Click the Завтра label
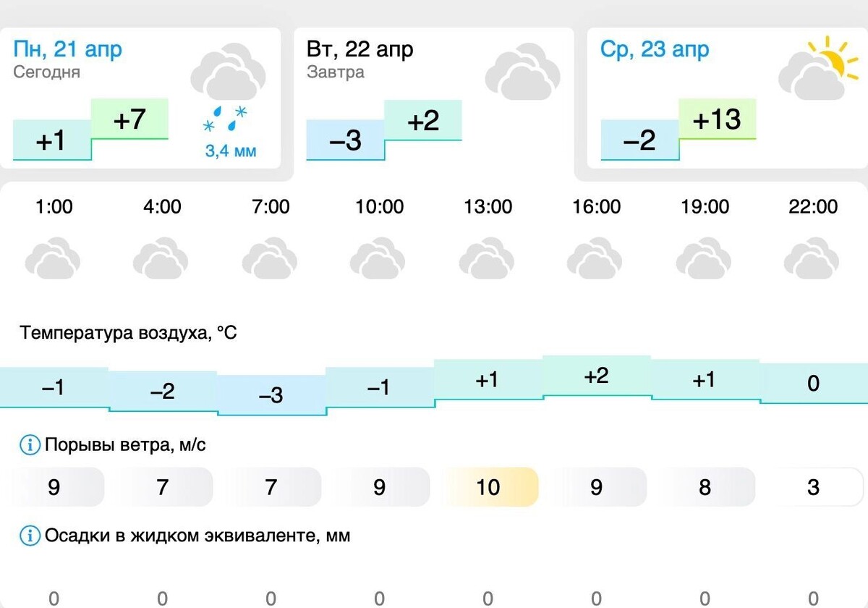 [336, 72]
